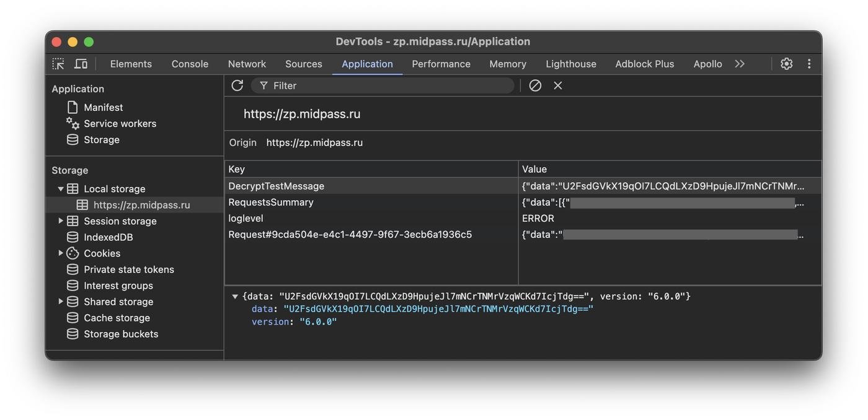
Task: Select the loglevel key row
Action: [x=371, y=218]
